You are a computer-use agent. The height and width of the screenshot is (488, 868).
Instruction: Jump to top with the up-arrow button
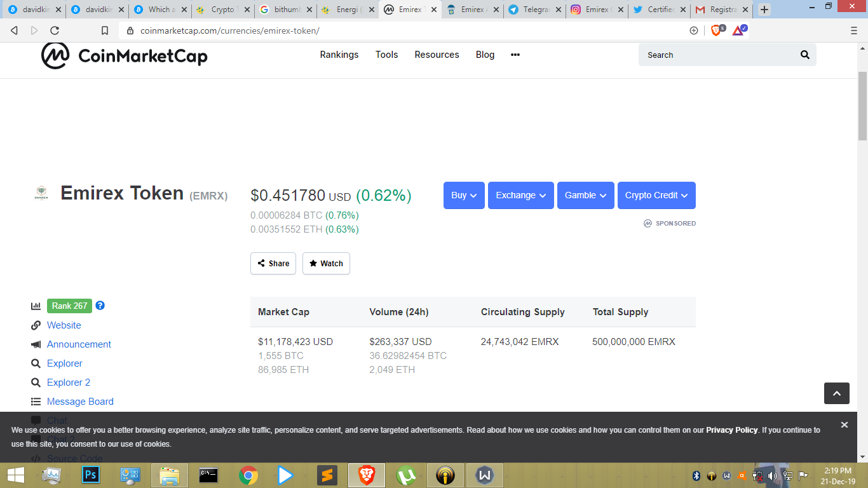point(837,393)
